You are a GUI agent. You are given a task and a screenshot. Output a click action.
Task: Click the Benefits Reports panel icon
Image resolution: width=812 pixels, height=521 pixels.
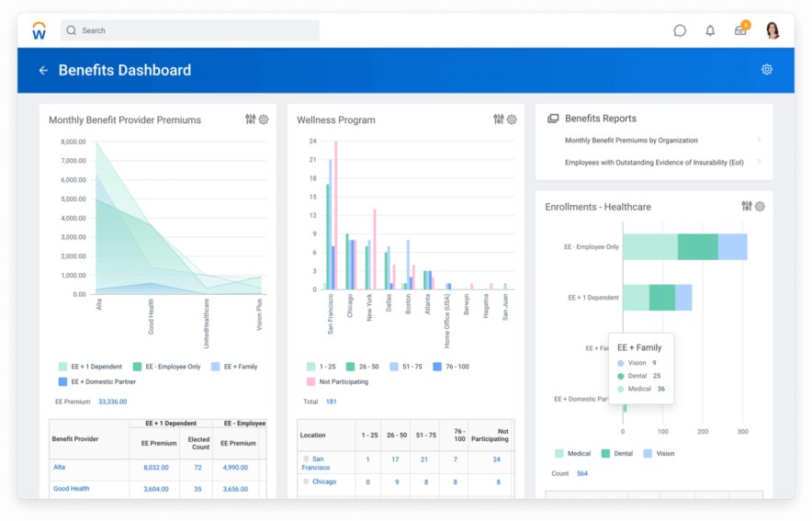pos(553,119)
